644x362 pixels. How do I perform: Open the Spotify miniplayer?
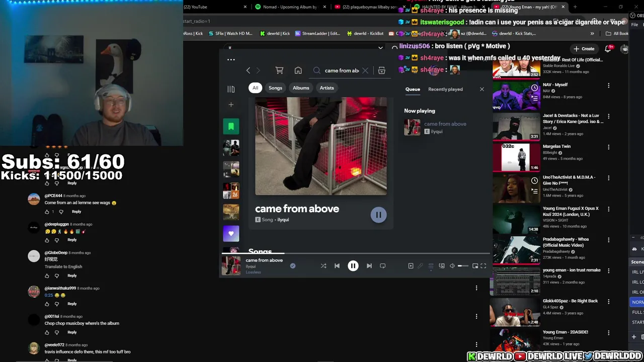pyautogui.click(x=475, y=266)
